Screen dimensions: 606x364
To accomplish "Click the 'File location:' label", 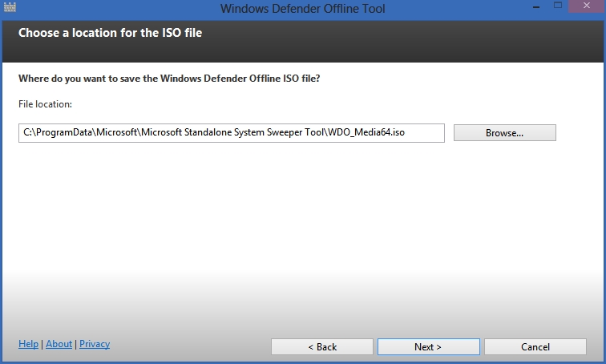I will tap(45, 104).
